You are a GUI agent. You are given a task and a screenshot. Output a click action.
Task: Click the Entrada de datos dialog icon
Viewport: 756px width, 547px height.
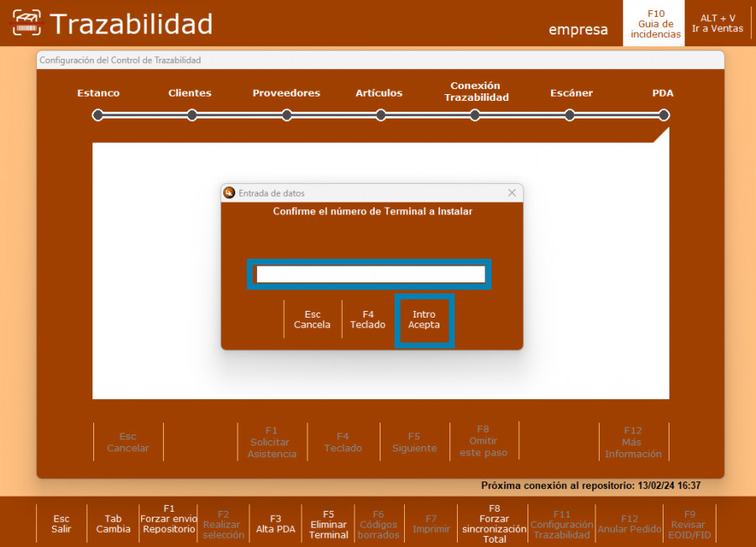point(229,192)
